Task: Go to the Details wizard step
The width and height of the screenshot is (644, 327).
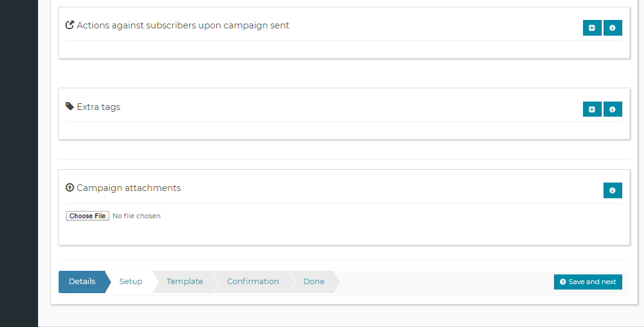Action: click(82, 282)
